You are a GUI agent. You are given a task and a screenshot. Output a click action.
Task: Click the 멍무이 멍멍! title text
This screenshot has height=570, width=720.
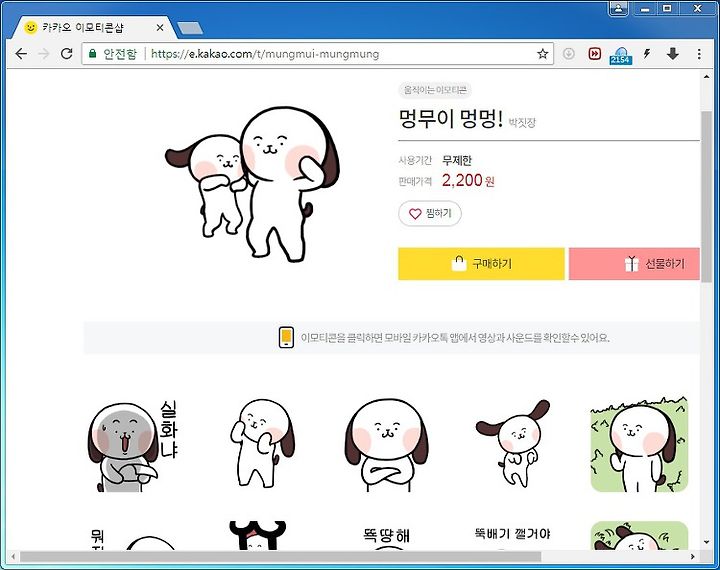pyautogui.click(x=451, y=119)
